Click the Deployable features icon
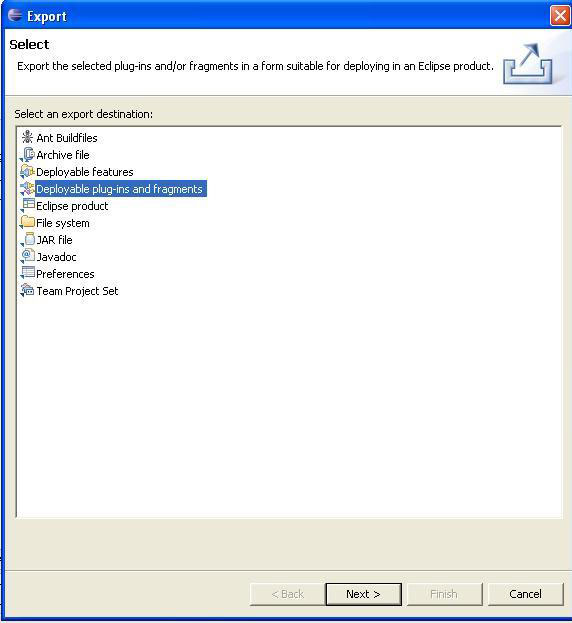This screenshot has height=623, width=572. 27,172
